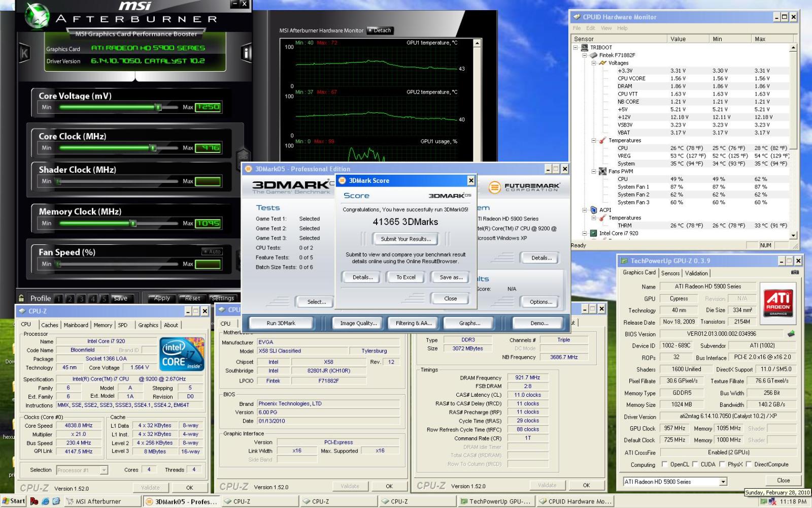
Task: Click the Intel Core i7 logo in CPU-Z
Action: click(x=182, y=354)
